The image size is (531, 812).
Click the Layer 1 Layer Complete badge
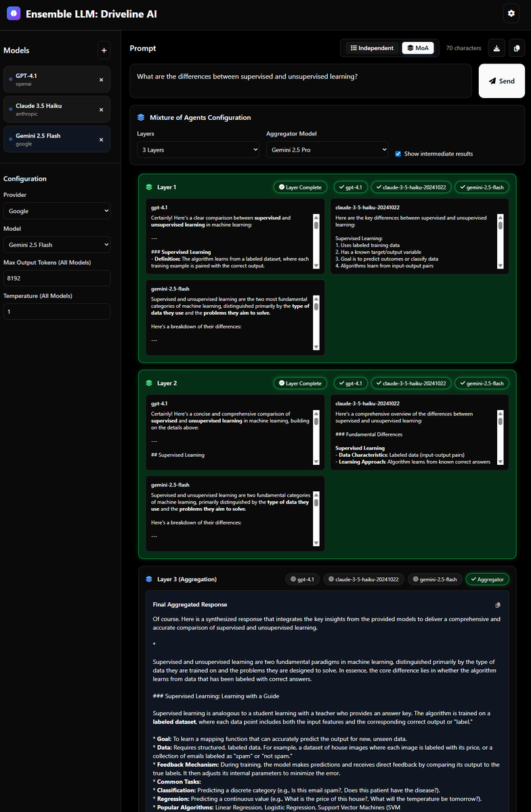tap(301, 187)
